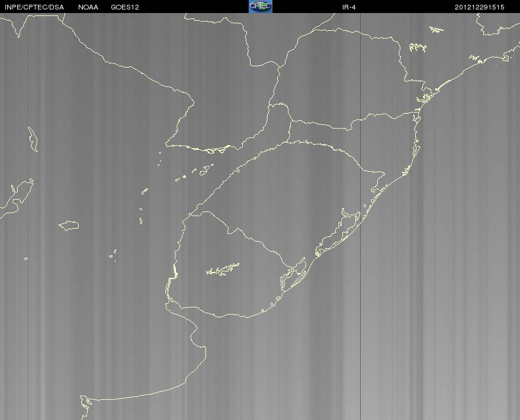
Task: Click the Lagoa dos Patos lagoon outline
Action: point(338,232)
